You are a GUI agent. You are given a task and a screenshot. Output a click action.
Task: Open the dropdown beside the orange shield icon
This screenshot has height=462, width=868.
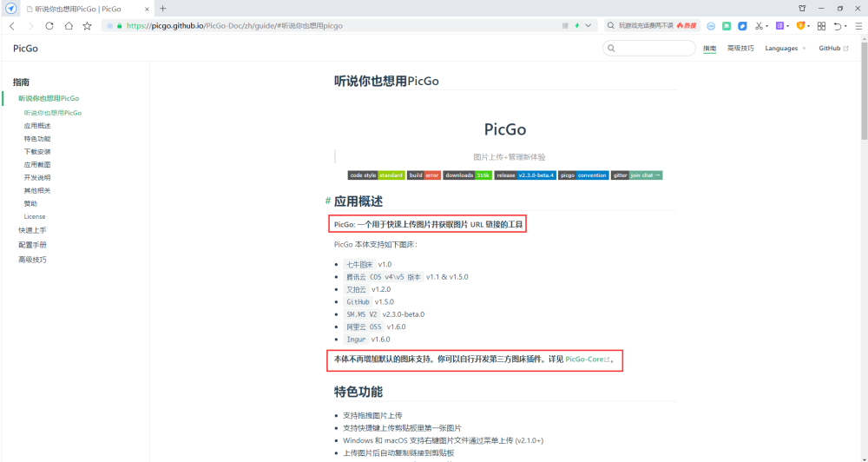[x=808, y=26]
